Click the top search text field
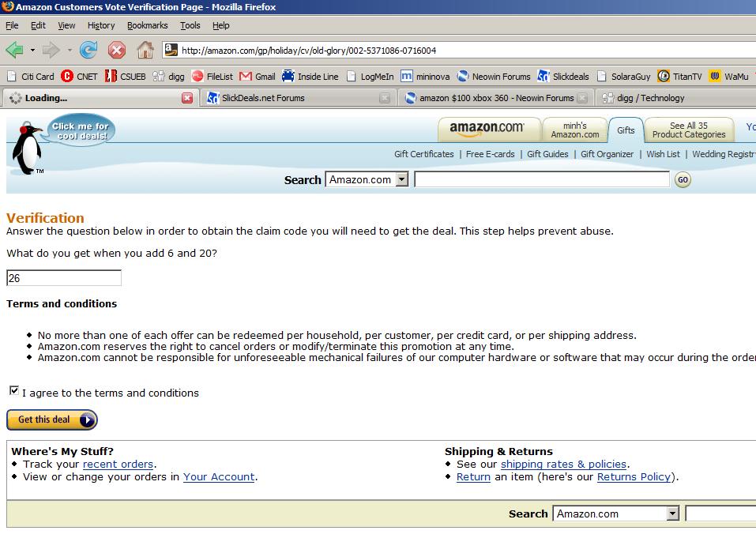The image size is (756, 538). pyautogui.click(x=542, y=179)
